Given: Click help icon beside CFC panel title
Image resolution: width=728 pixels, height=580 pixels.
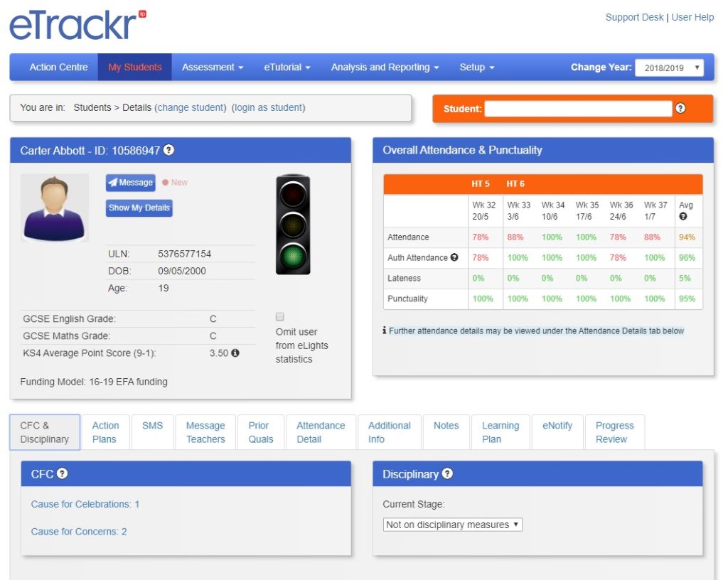Looking at the screenshot, I should pos(63,474).
